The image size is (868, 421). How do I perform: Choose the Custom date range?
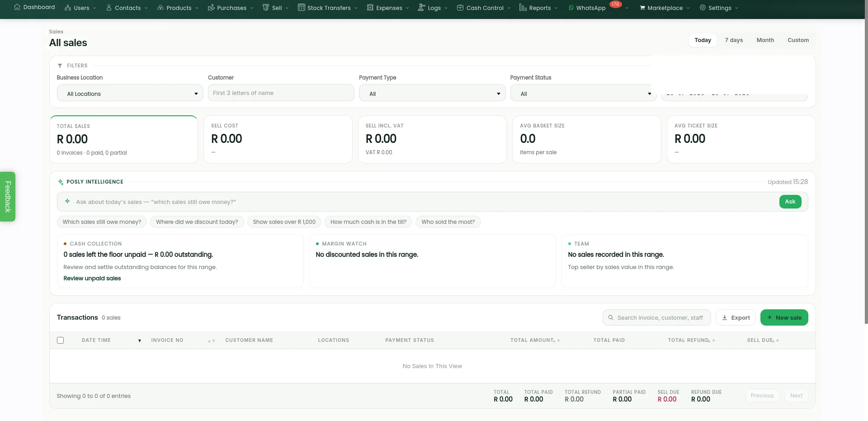pos(798,40)
